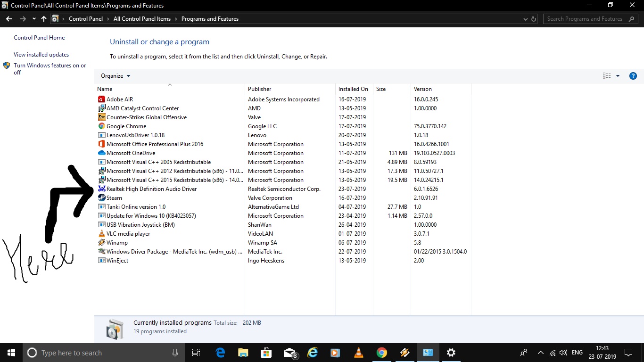644x362 pixels.
Task: Sort programs by the Publisher column header
Action: (x=260, y=89)
